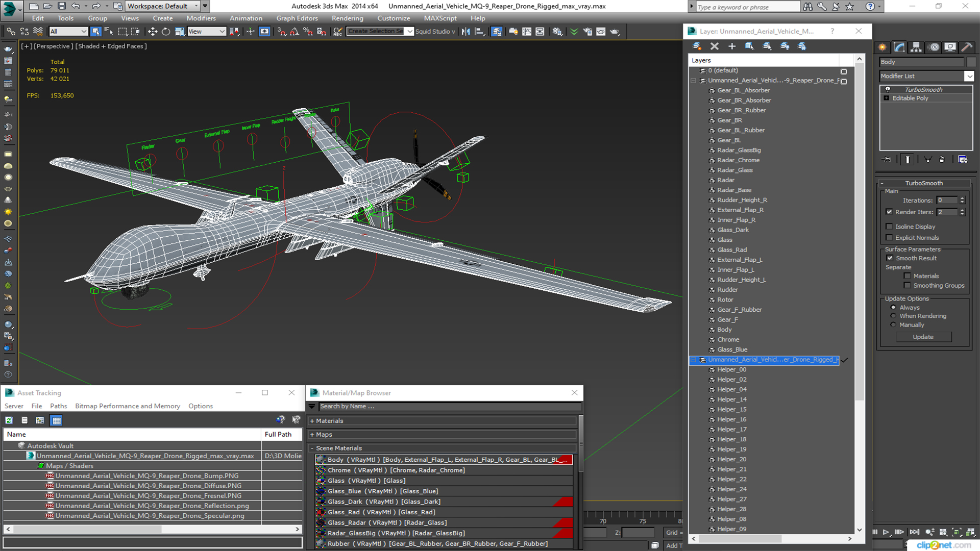Open the reference coordinate View dropdown
Viewport: 980px width, 551px height.
point(207,32)
